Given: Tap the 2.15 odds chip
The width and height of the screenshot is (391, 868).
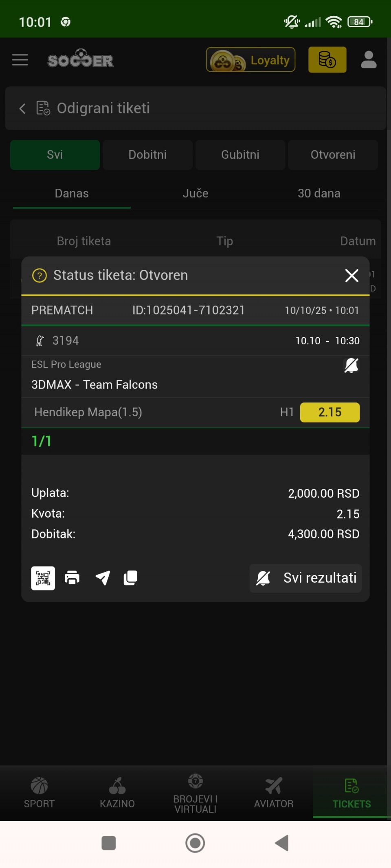Looking at the screenshot, I should pyautogui.click(x=329, y=412).
